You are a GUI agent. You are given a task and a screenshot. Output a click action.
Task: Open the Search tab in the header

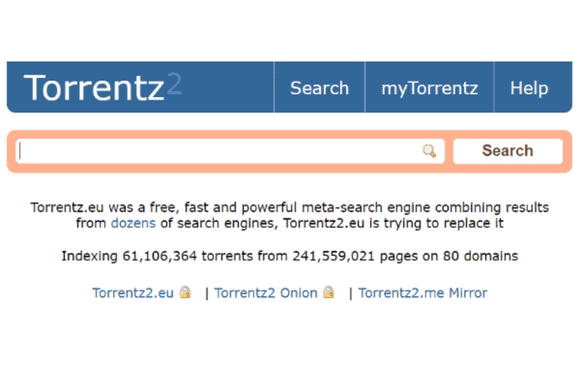(x=320, y=88)
